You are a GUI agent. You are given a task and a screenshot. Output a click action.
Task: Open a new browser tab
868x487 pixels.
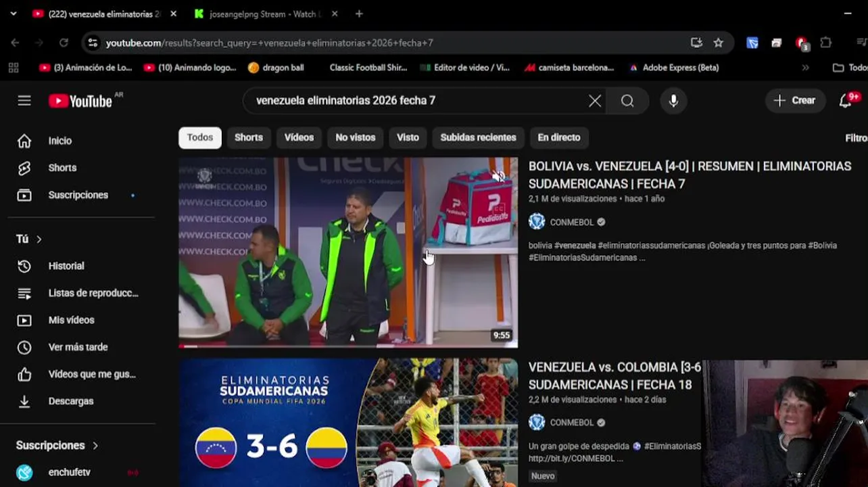pyautogui.click(x=359, y=14)
